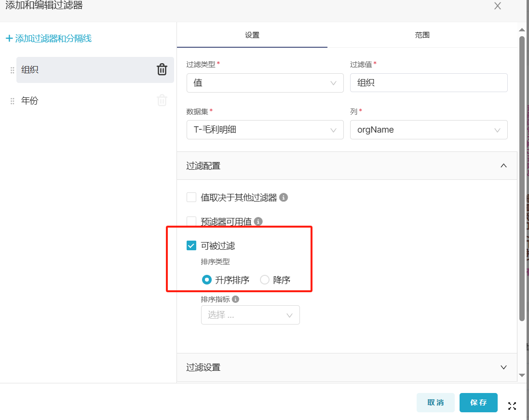Grab the drag handle next to 年份
The width and height of the screenshot is (529, 420).
pos(12,101)
